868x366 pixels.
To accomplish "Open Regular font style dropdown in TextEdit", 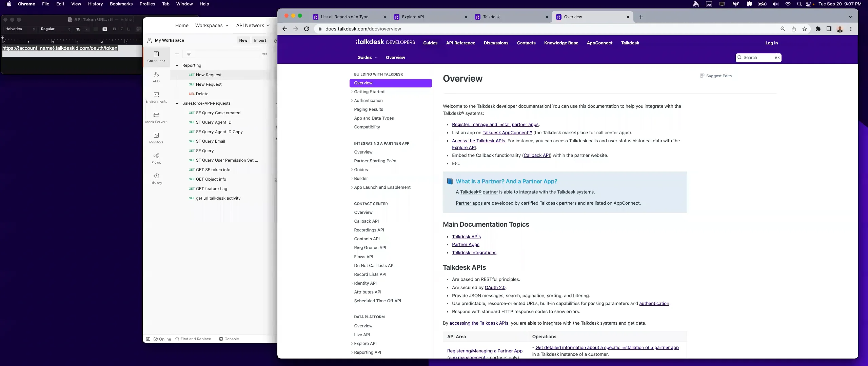I will [55, 29].
